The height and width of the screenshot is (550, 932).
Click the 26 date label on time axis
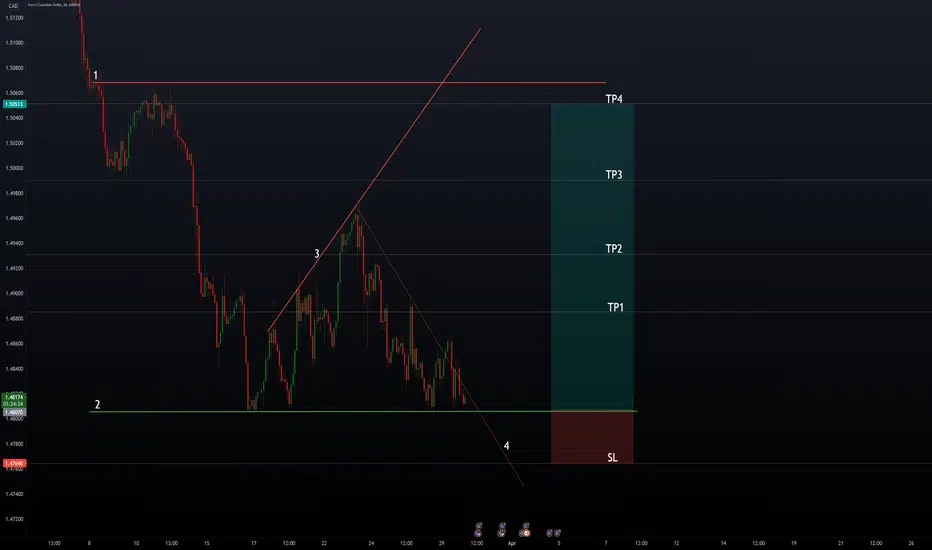(911, 543)
